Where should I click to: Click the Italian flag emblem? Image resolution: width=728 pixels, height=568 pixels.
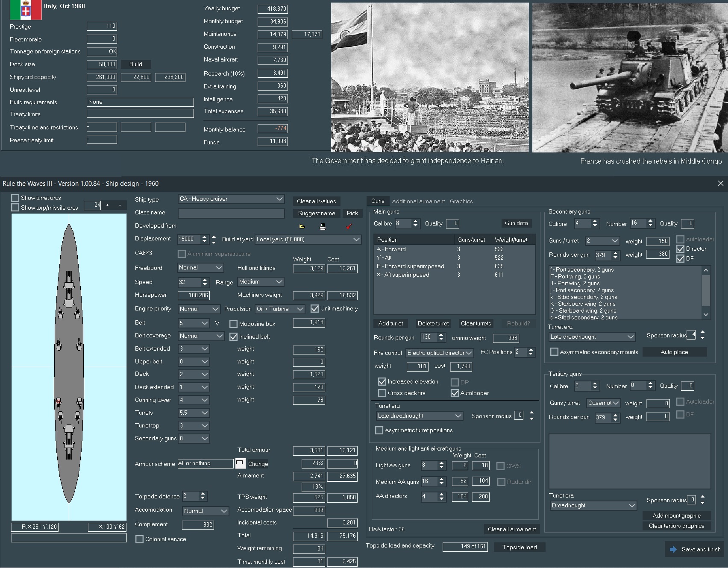(x=26, y=10)
